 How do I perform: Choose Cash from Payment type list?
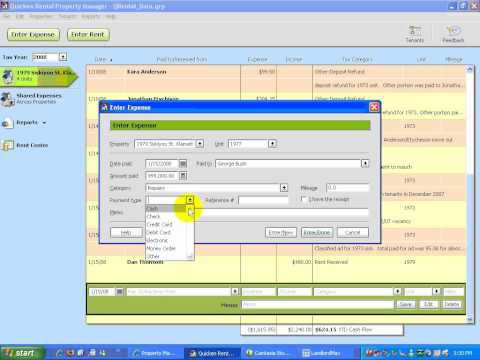[167, 208]
